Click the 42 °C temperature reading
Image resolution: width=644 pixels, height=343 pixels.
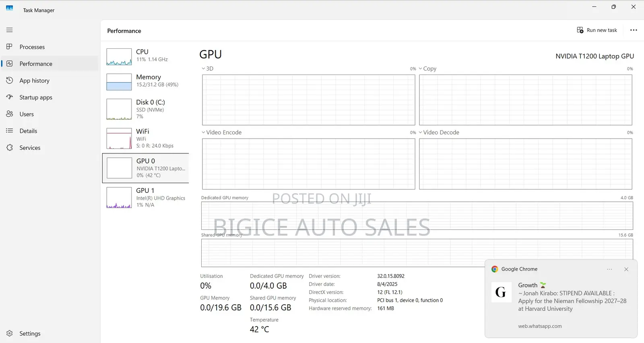coord(260,329)
